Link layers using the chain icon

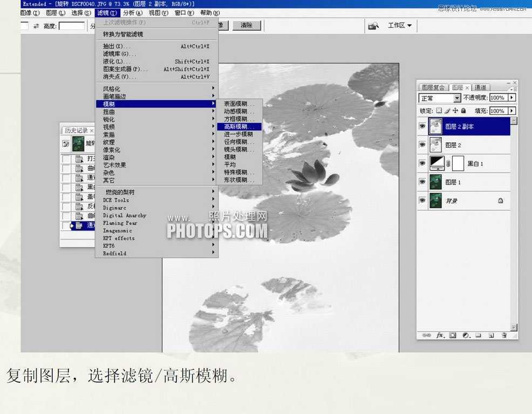[x=427, y=335]
